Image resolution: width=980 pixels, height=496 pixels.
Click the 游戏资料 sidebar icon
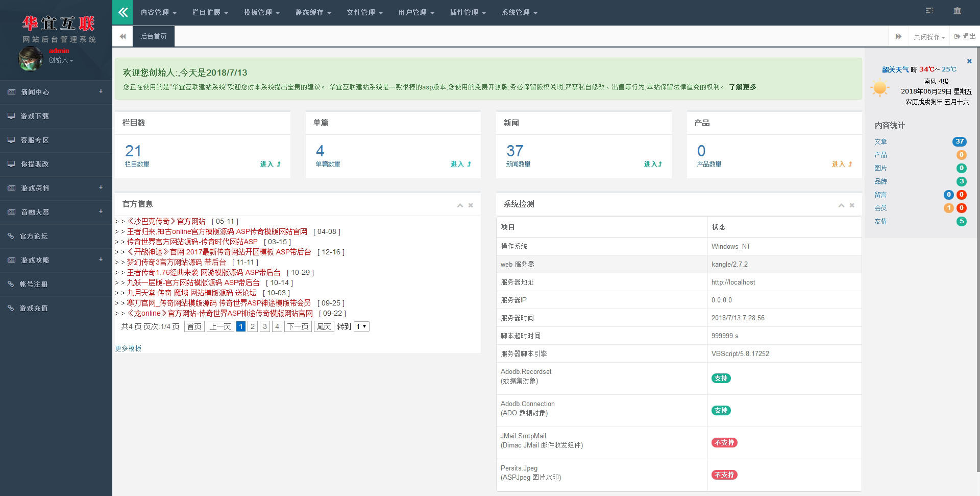tap(11, 188)
